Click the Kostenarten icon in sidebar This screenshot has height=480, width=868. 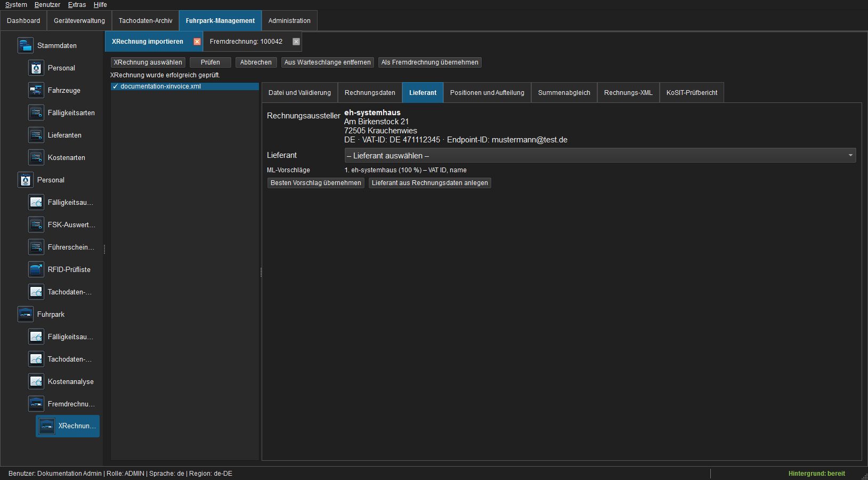(36, 157)
